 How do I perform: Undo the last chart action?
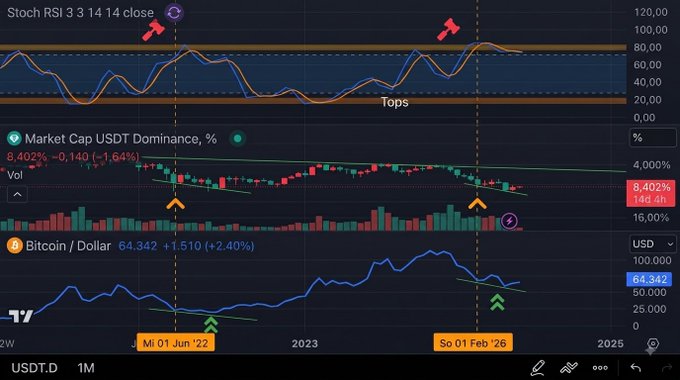636,368
